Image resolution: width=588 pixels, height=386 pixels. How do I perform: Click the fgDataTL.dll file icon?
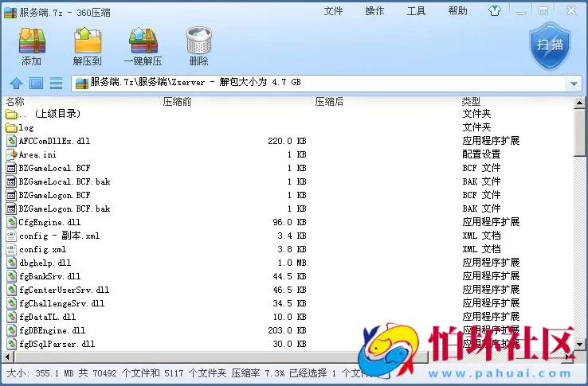[x=12, y=317]
